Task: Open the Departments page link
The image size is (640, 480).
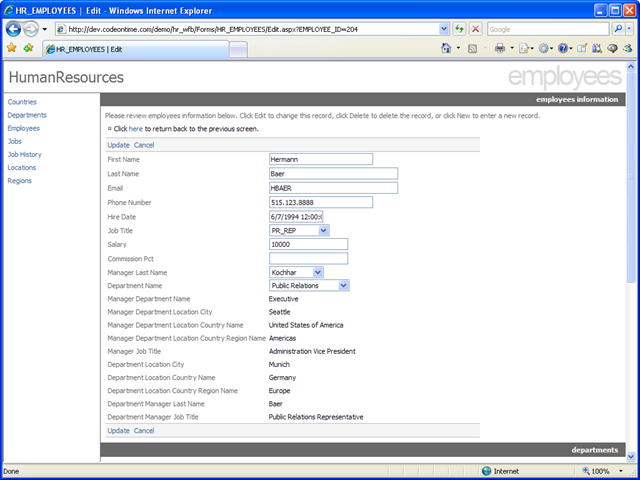Action: [x=27, y=115]
